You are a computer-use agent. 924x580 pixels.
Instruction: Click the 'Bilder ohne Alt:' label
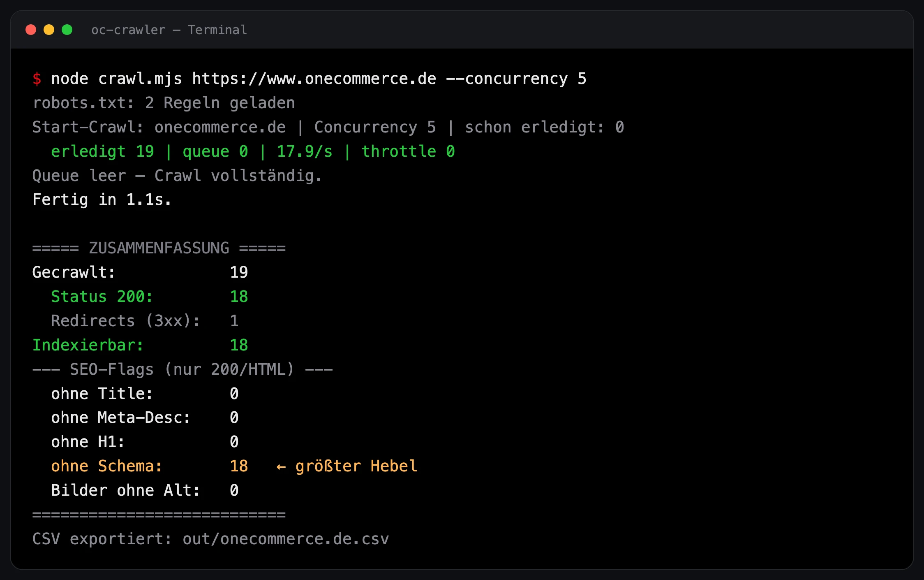(126, 490)
